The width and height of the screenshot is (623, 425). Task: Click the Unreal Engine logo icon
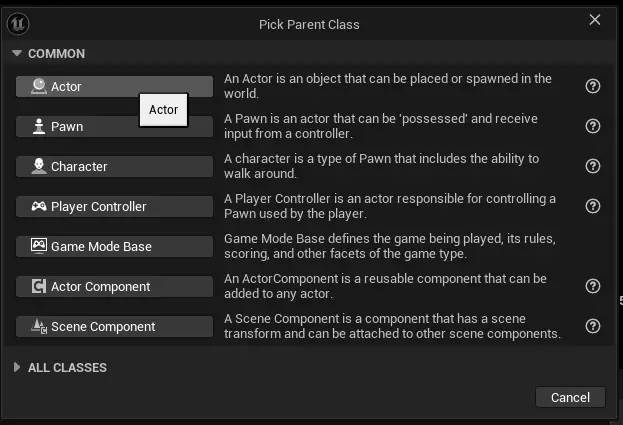pos(22,22)
